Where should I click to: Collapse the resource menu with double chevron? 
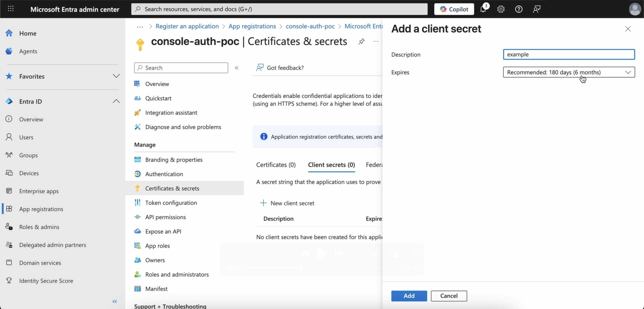pos(237,68)
